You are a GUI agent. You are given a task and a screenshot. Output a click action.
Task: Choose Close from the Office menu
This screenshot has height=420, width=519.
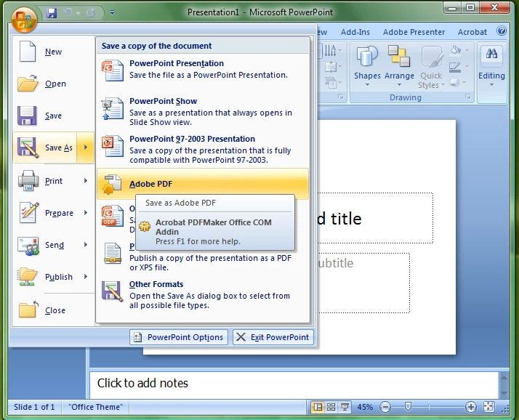pos(54,310)
